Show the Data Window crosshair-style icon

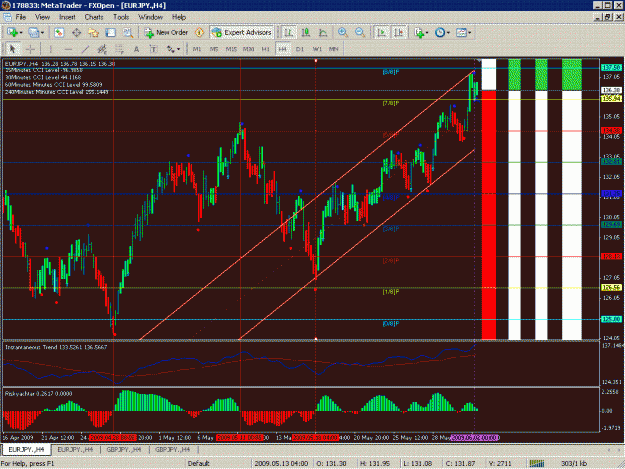click(x=76, y=33)
